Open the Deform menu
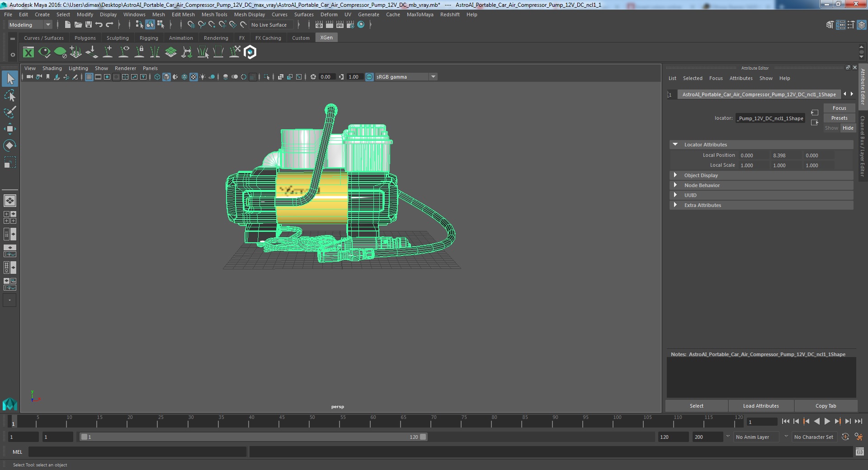 (x=329, y=14)
